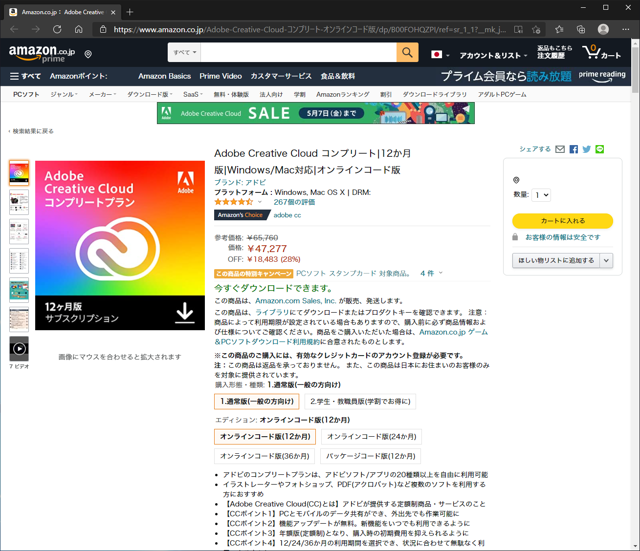
Task: Click the location pin icon in buy box
Action: point(516,180)
